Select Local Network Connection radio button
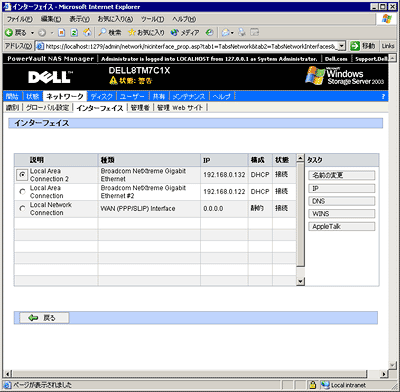 point(22,209)
